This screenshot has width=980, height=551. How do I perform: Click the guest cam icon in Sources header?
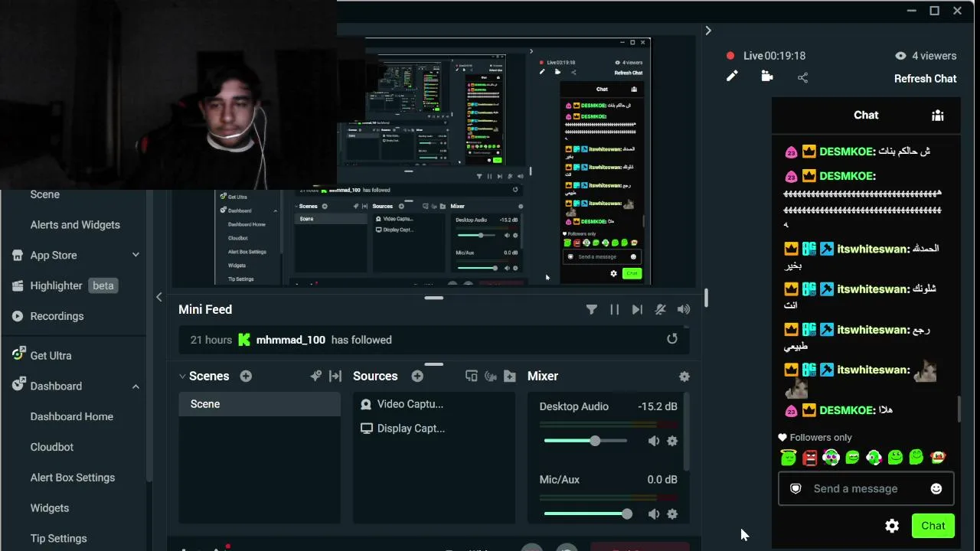point(491,377)
